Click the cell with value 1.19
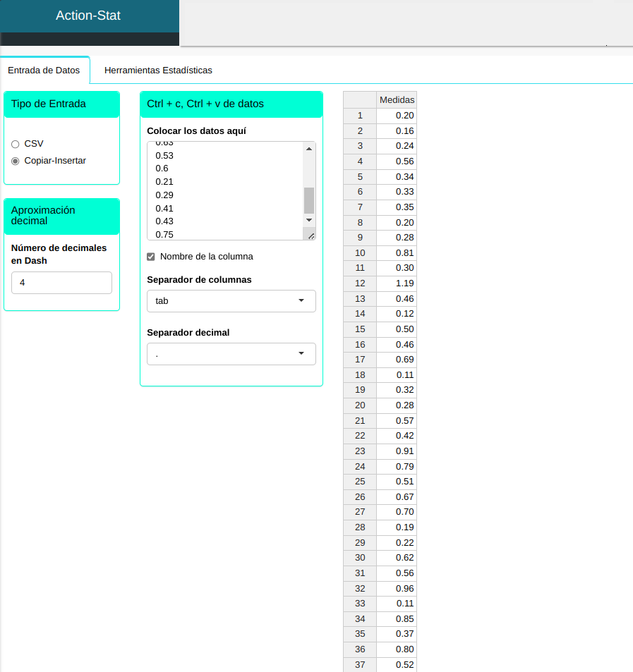This screenshot has height=672, width=633. coord(397,283)
